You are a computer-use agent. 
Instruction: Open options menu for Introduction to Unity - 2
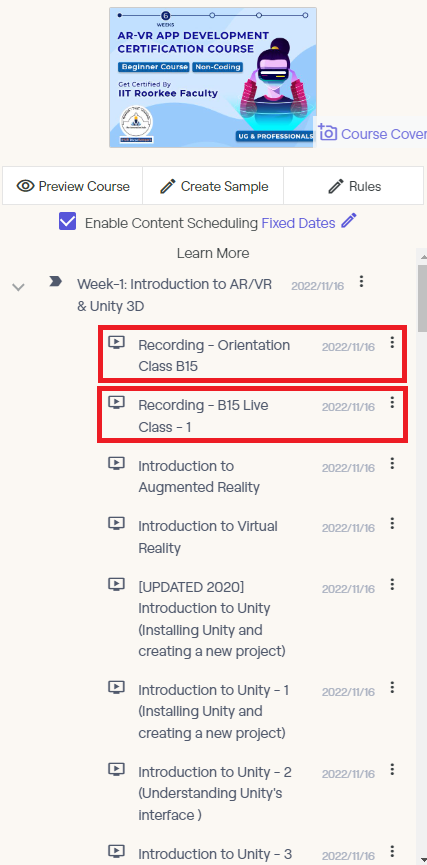[x=392, y=769]
